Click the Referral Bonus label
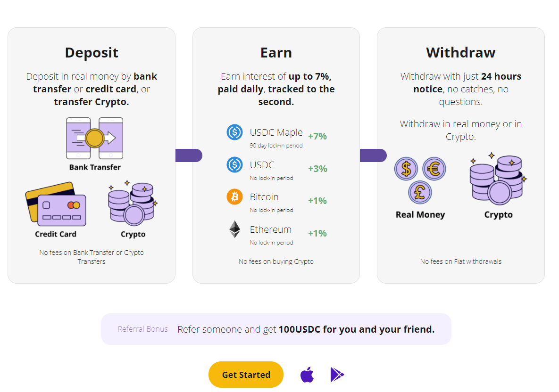559x392 pixels. [142, 329]
